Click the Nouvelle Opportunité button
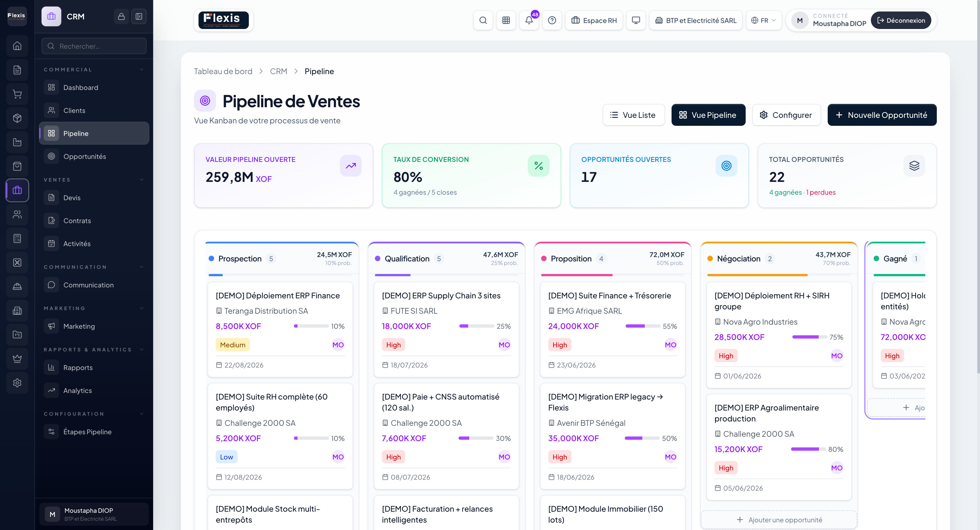 [x=882, y=115]
